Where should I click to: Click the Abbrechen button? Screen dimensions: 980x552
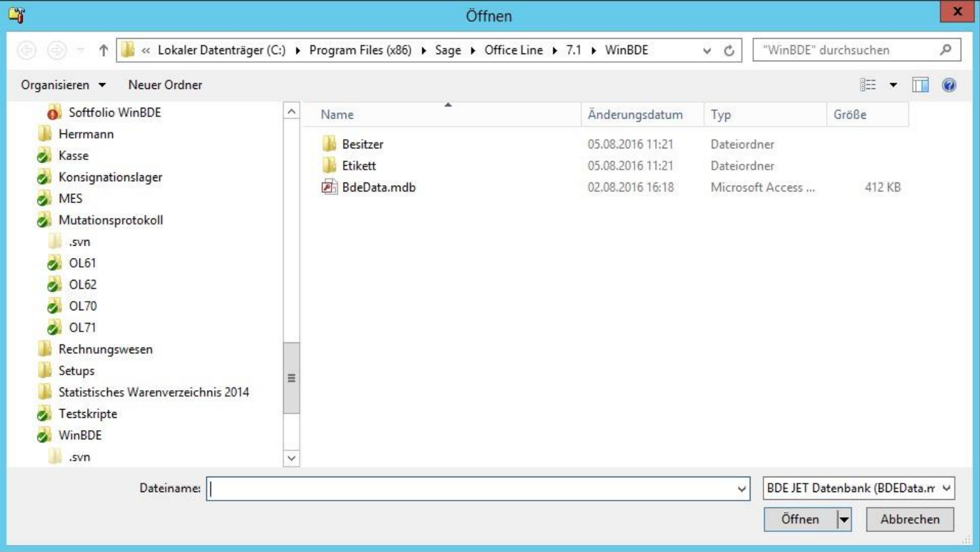[x=909, y=519]
